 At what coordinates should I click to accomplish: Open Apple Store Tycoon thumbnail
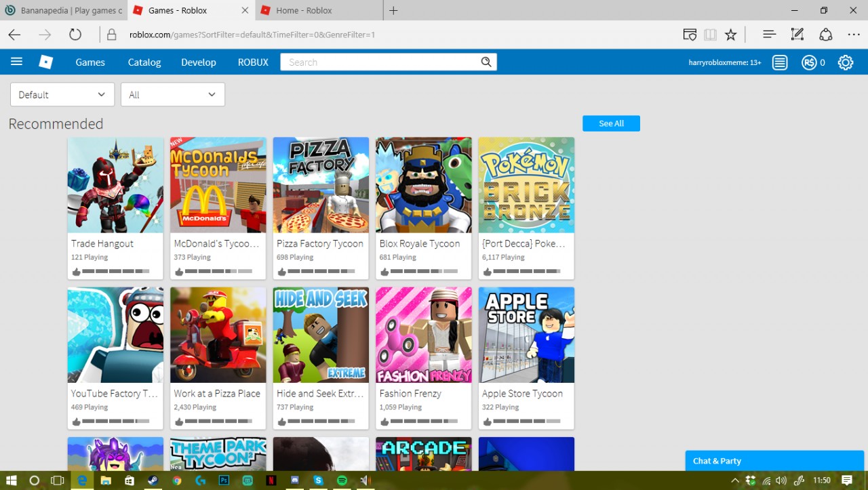526,335
